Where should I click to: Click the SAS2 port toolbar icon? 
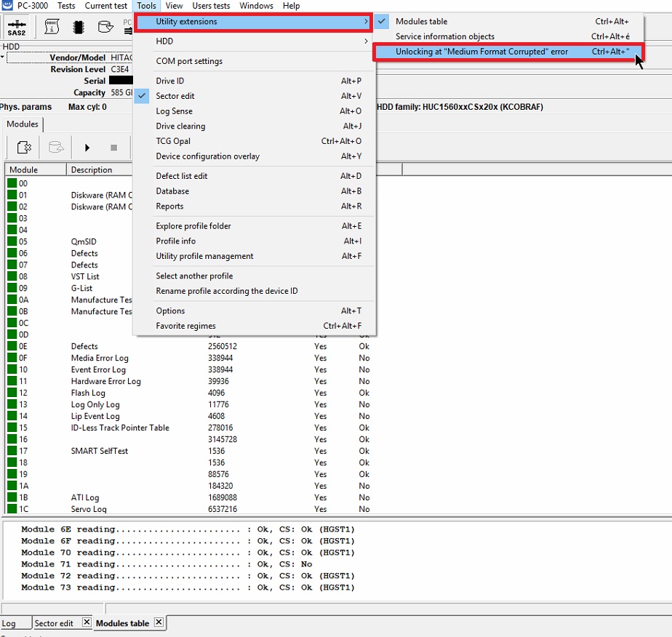point(17,28)
